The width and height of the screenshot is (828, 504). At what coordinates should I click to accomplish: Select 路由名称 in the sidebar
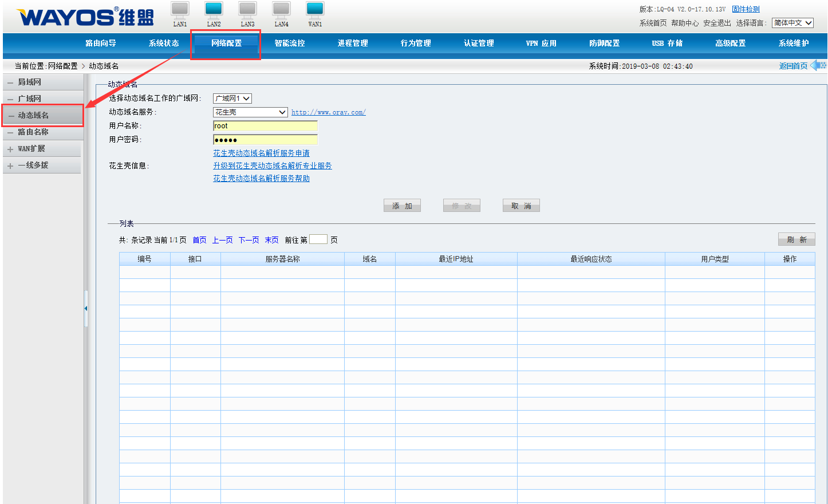(x=33, y=132)
